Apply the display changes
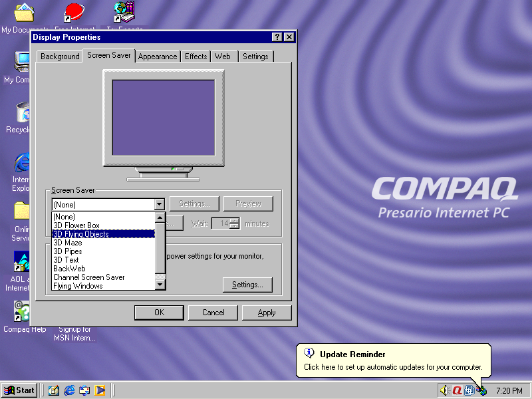Viewport: 532px width, 399px height. coord(267,313)
